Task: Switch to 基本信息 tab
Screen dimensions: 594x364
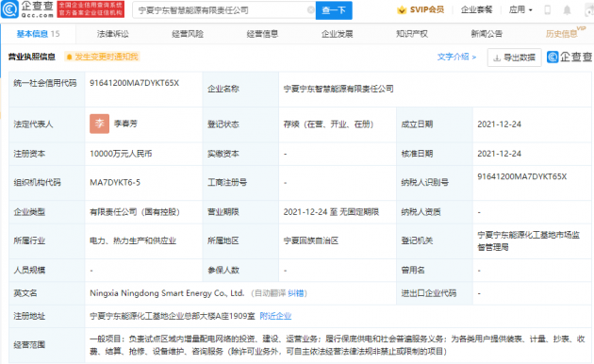Action: tap(38, 34)
